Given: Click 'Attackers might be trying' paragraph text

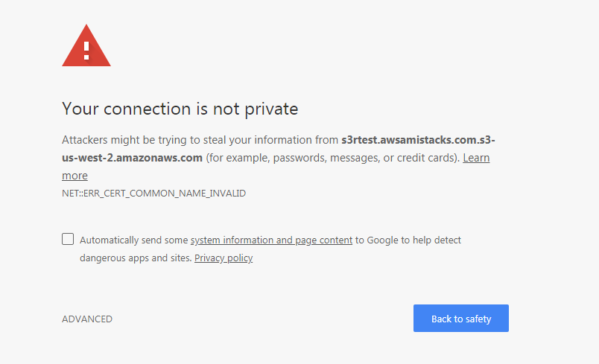Looking at the screenshot, I should pos(124,140).
